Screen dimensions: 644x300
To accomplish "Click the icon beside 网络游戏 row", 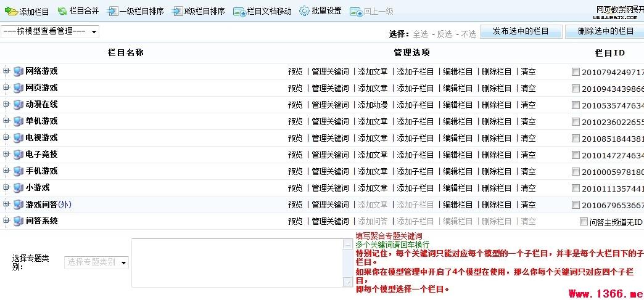I will [x=18, y=71].
